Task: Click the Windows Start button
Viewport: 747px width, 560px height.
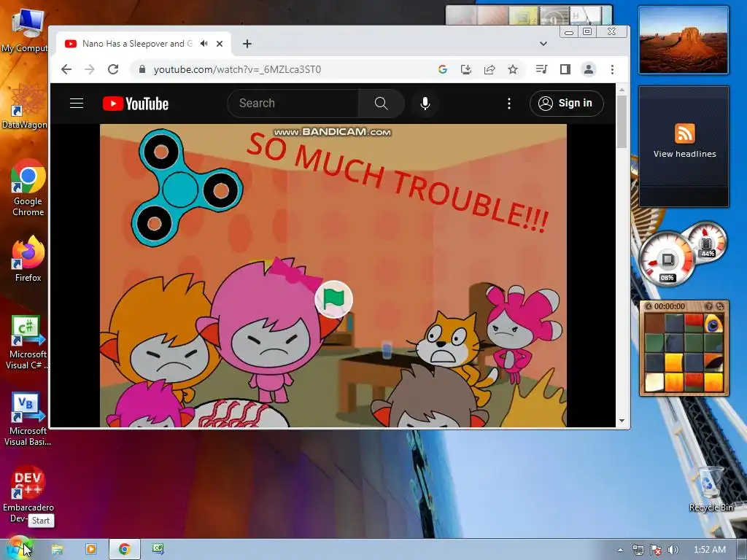Action: pos(19,549)
